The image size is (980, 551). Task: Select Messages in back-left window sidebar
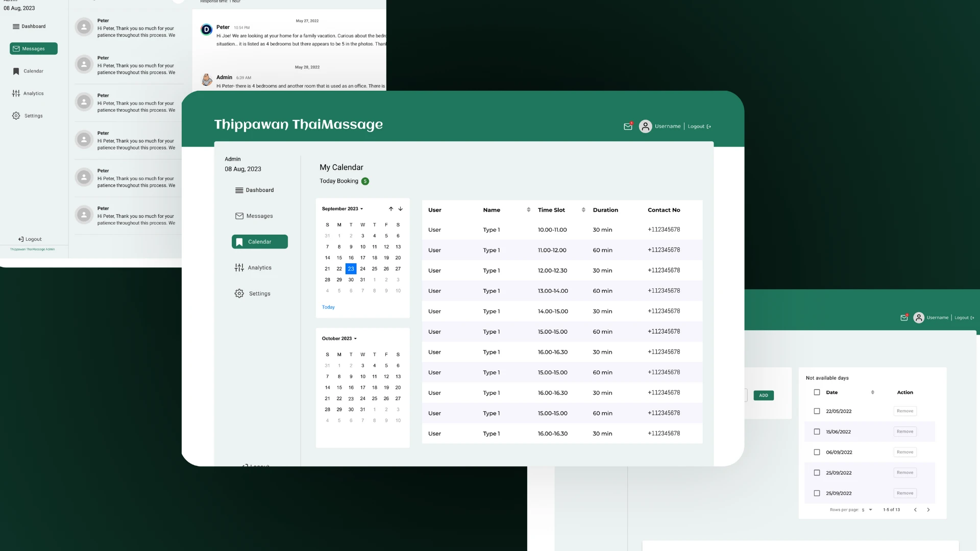pyautogui.click(x=34, y=48)
